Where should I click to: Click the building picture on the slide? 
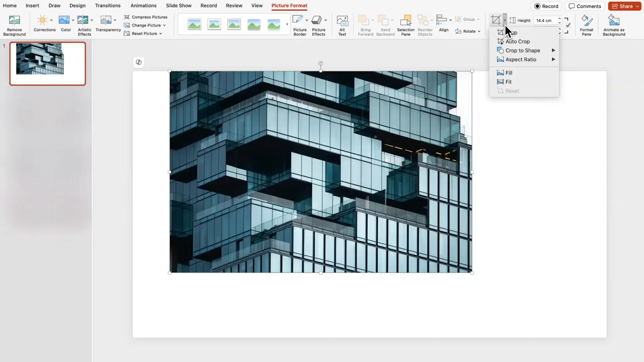(321, 172)
